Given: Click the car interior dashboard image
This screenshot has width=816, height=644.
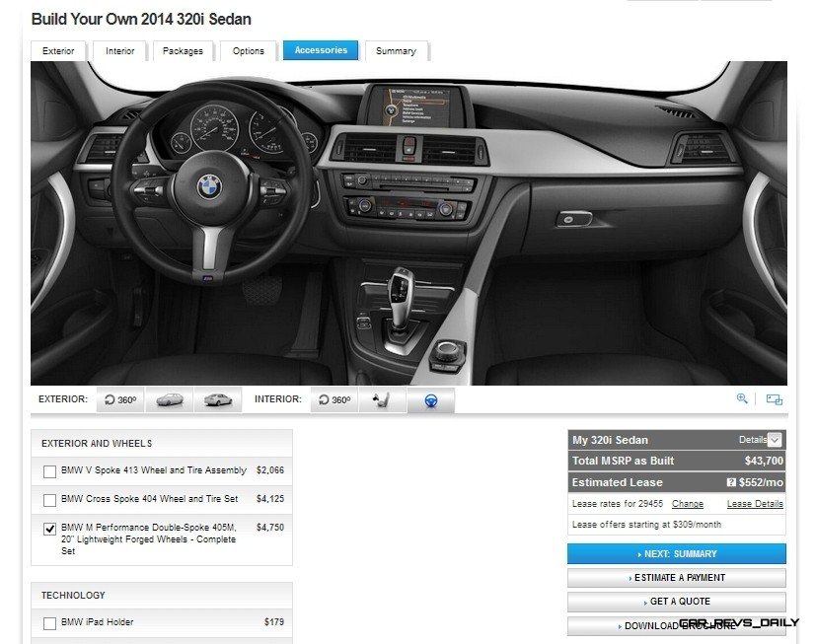Looking at the screenshot, I should tap(408, 223).
